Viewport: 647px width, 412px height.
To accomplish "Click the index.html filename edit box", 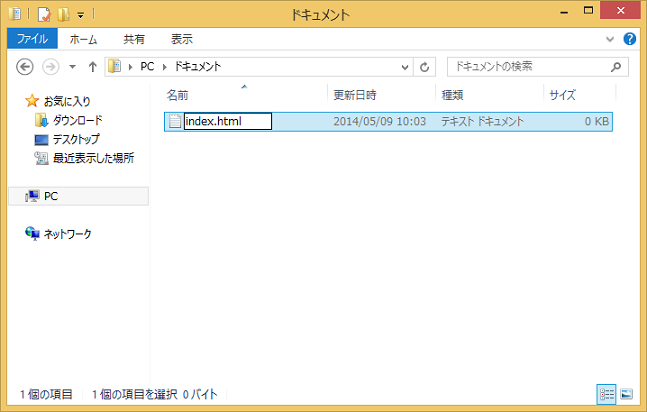I will tap(227, 122).
